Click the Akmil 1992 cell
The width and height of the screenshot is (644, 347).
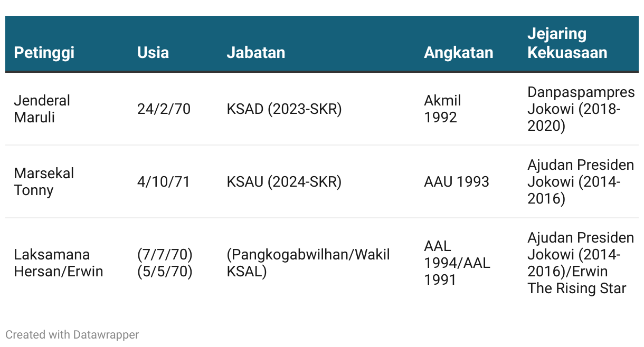tap(442, 109)
